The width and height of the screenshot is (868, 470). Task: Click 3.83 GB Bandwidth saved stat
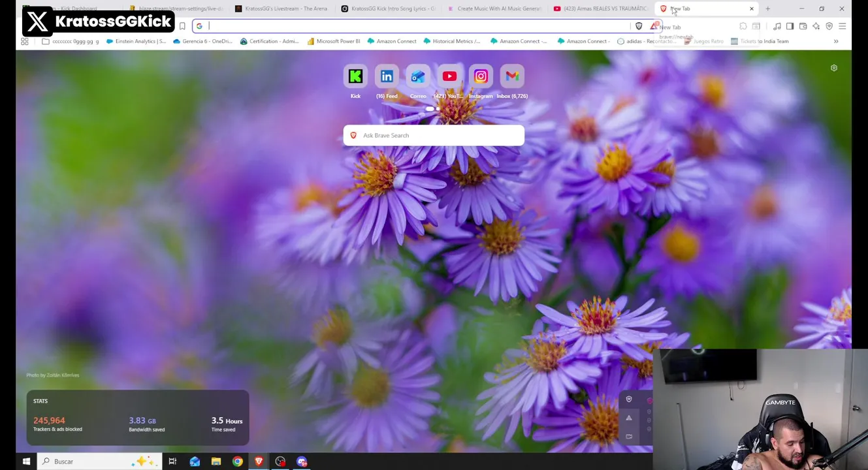146,424
